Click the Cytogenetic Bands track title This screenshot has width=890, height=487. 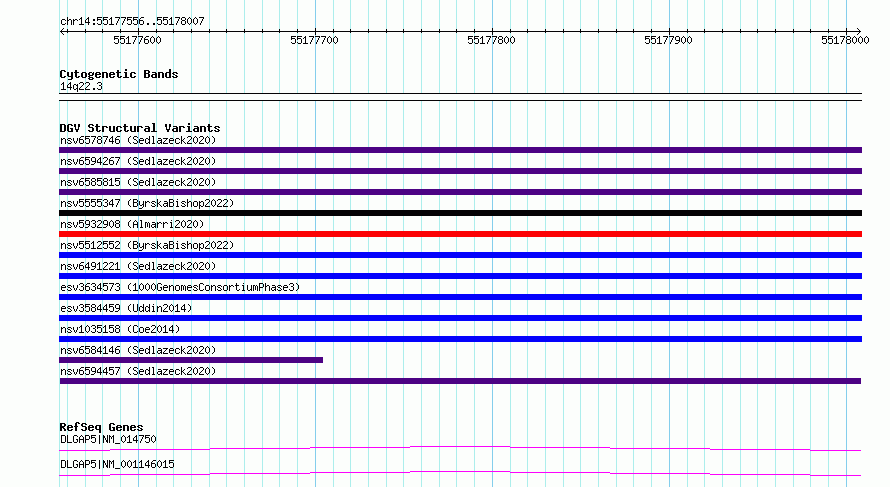[x=119, y=74]
